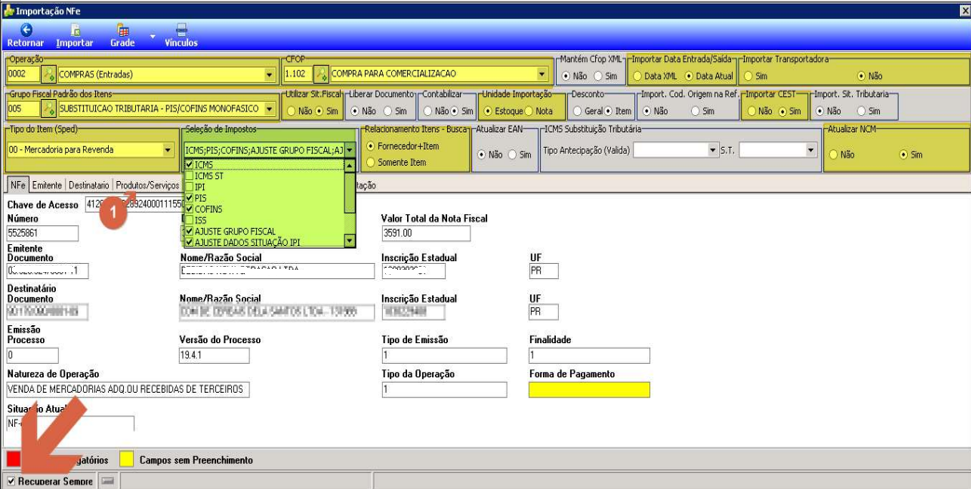Select Não under Contabilizar

427,111
